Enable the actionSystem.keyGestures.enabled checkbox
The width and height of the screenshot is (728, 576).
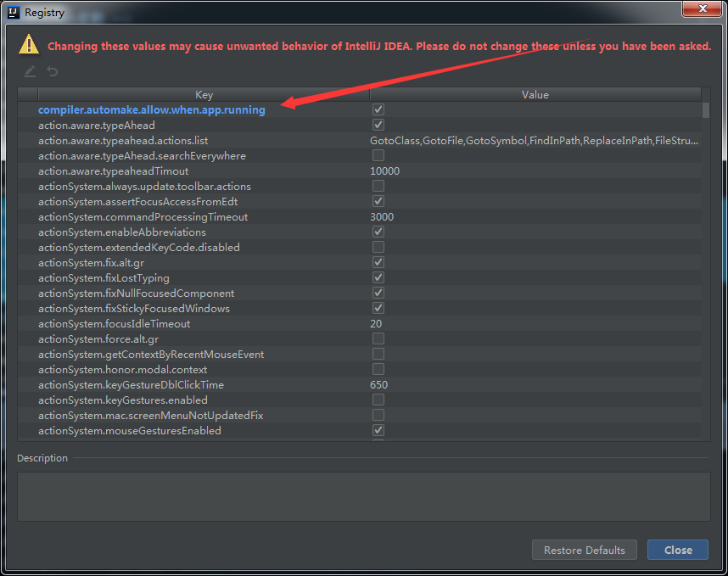coord(378,400)
